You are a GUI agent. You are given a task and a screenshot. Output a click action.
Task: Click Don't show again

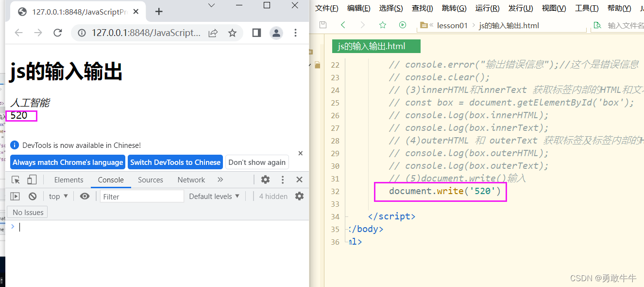257,162
